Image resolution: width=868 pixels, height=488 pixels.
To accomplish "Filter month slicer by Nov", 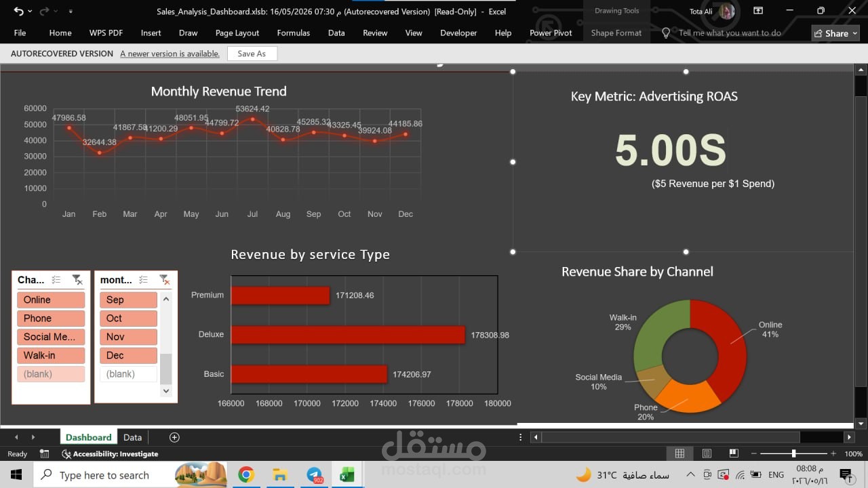I will [x=128, y=337].
